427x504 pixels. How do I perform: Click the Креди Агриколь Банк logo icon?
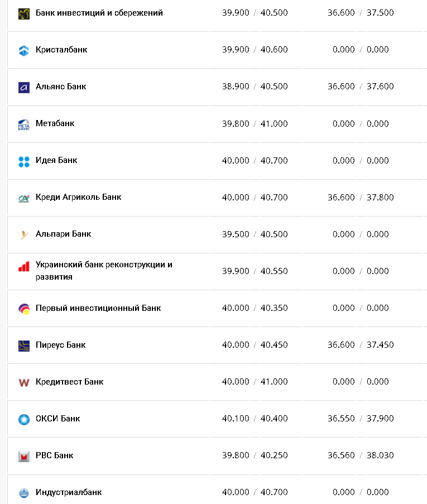point(23,198)
